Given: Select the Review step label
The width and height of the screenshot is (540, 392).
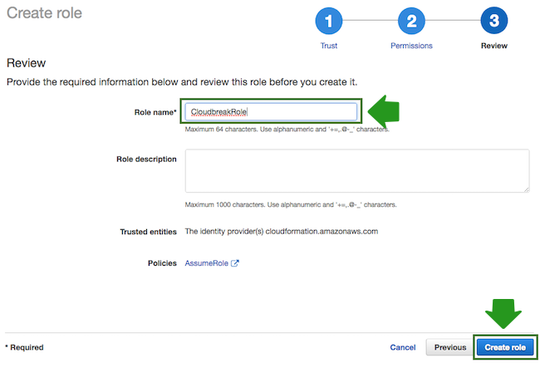Looking at the screenshot, I should 493,46.
